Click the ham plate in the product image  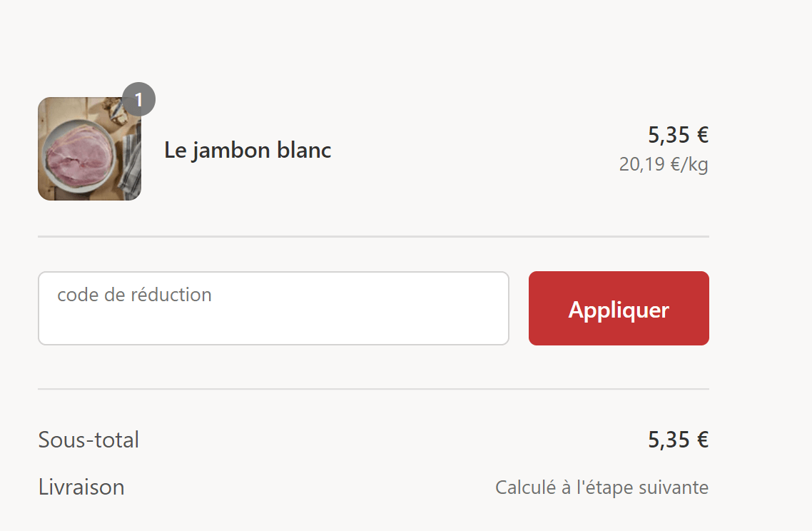tap(79, 157)
